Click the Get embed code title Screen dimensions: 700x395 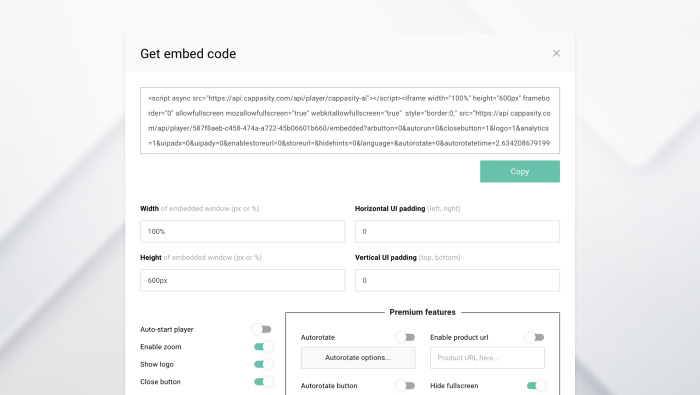coord(188,54)
